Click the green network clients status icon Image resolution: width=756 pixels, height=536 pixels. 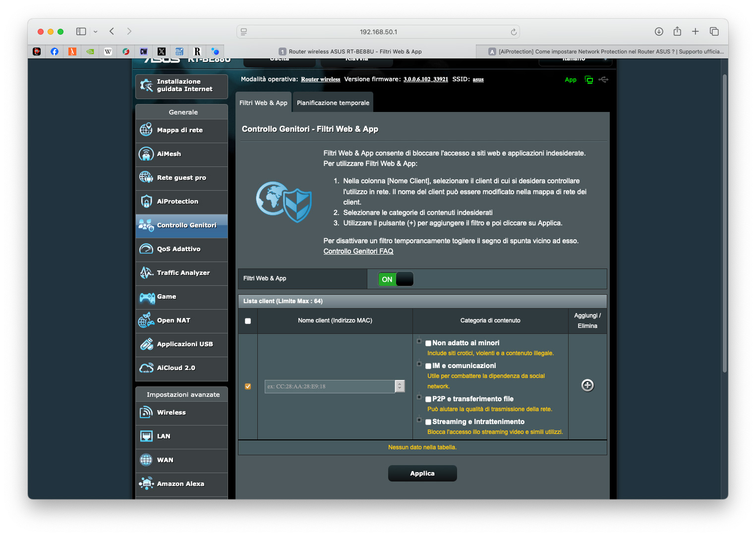point(589,80)
